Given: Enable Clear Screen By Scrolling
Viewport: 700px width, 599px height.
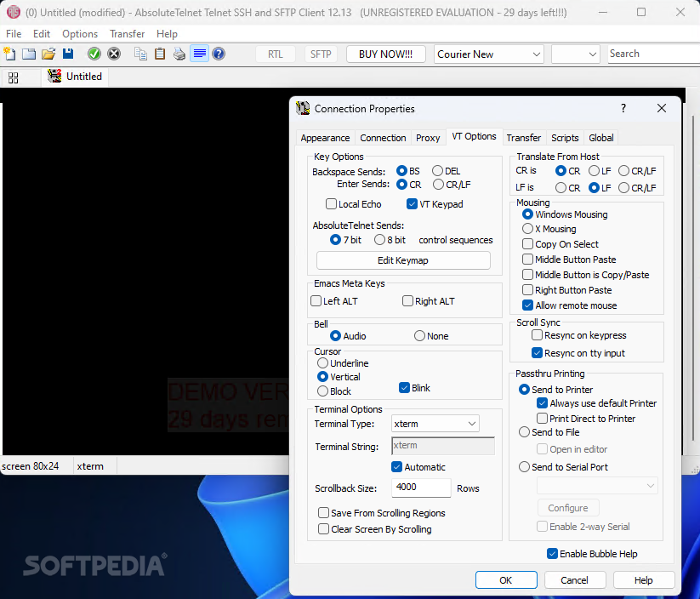Looking at the screenshot, I should [x=375, y=529].
